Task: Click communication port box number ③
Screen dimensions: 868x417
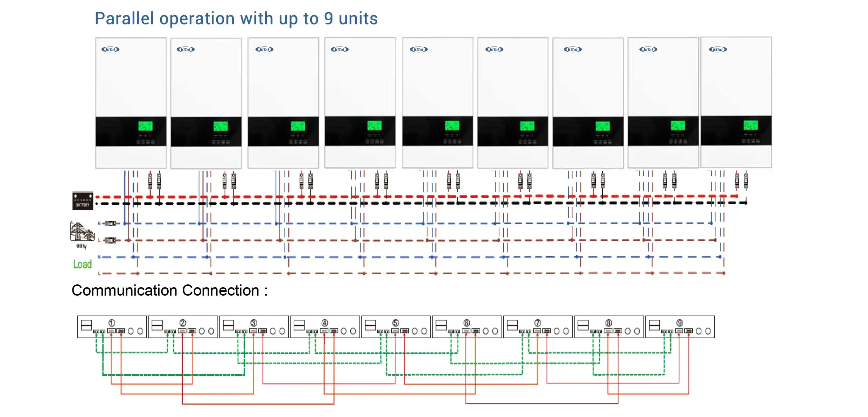Action: tap(254, 327)
